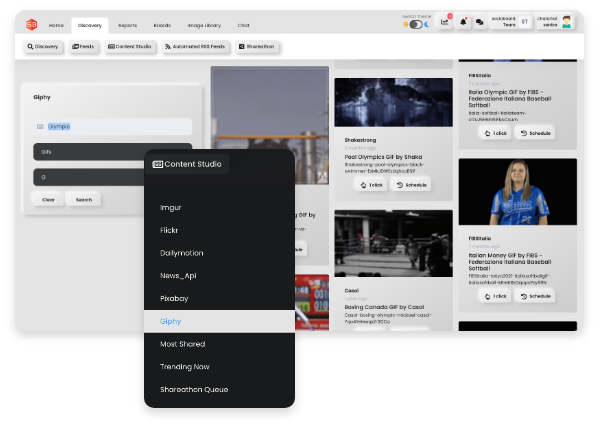Click the Shakastrong author name
Viewport: 599px width, 428px height.
[x=360, y=140]
